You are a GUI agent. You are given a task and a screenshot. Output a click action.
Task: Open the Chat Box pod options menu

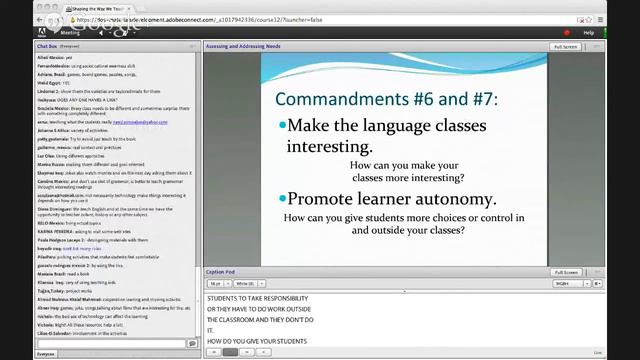[193, 47]
